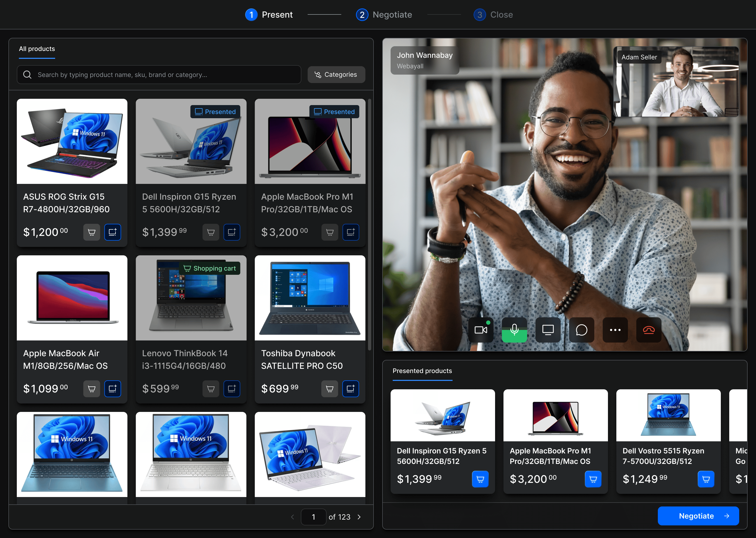Go to the next product page with the right arrow
This screenshot has width=756, height=538.
359,517
